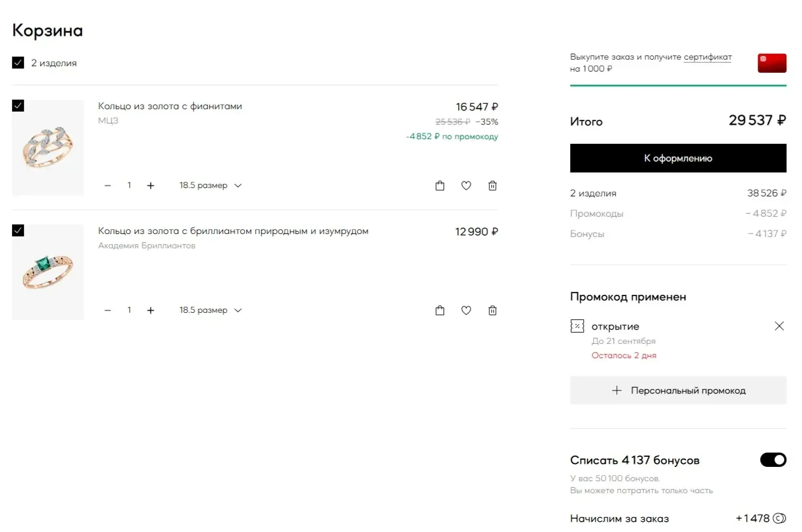View the cubic zirconia leaf ring thumbnail
Viewport: 802px width, 532px height.
48,147
